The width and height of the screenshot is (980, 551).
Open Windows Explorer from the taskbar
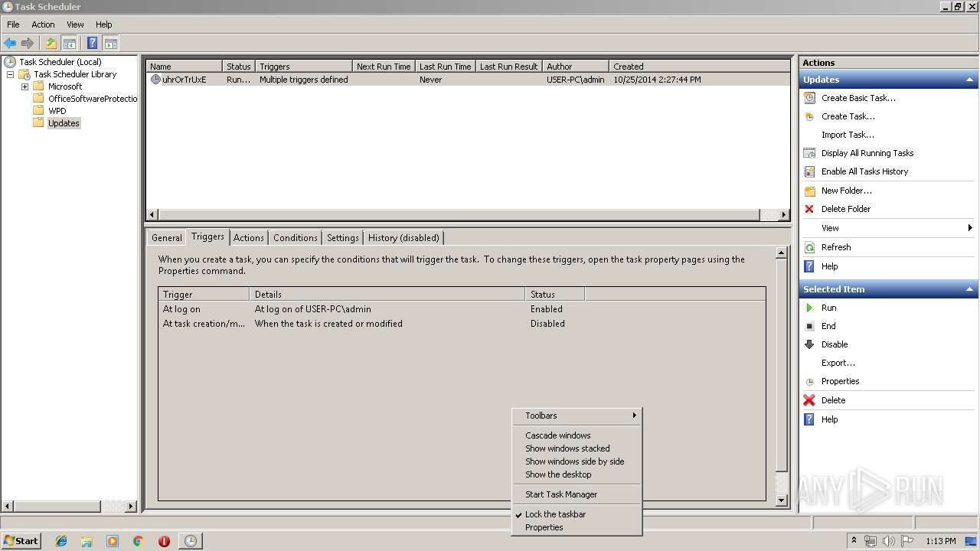tap(87, 541)
